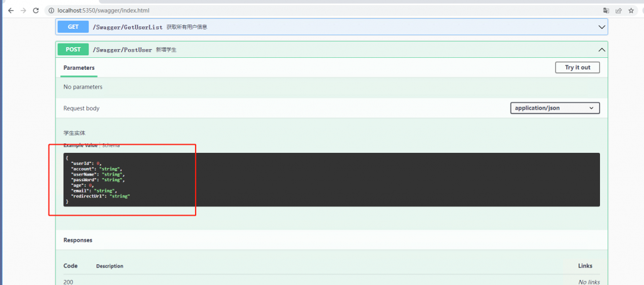Click the browser forward arrow
This screenshot has width=644, height=285.
[23, 10]
